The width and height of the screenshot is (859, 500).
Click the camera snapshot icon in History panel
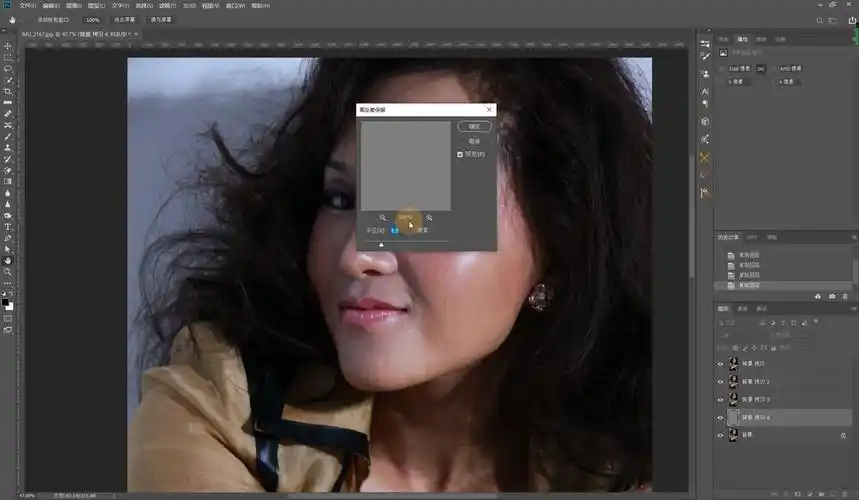pyautogui.click(x=832, y=296)
